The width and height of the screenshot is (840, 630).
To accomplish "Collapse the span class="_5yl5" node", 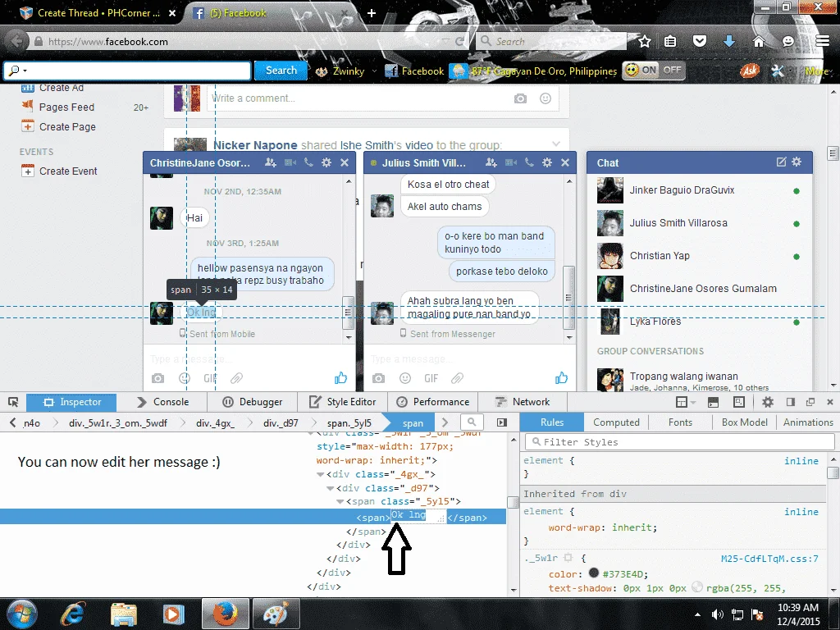I will coord(340,501).
